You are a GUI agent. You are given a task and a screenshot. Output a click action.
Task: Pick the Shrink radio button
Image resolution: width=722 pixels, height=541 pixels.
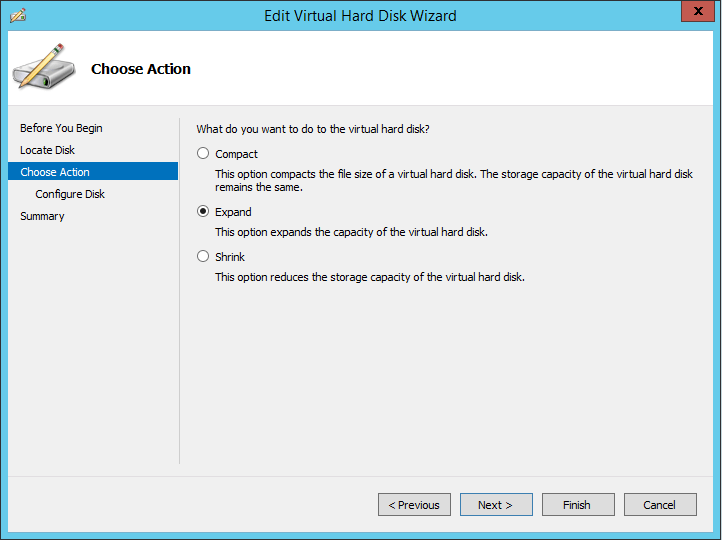tap(203, 256)
